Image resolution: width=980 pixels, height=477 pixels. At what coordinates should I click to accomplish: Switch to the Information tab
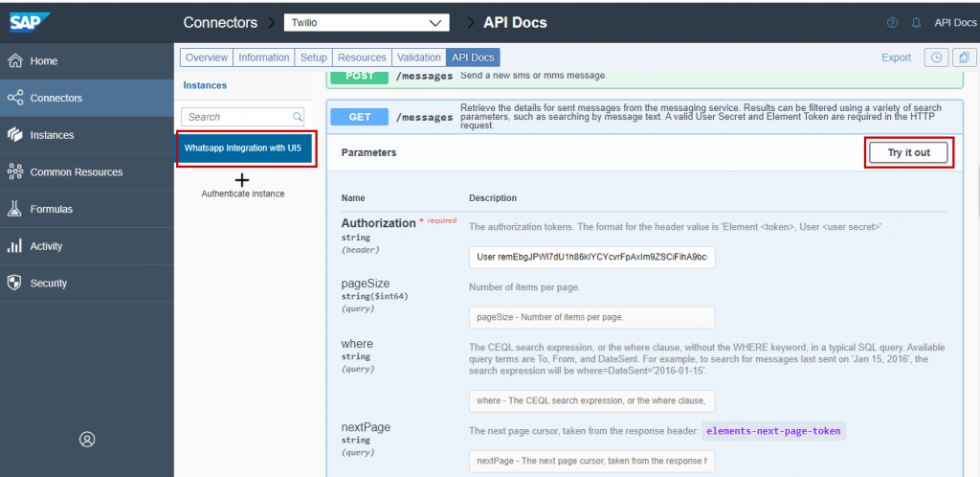click(264, 57)
